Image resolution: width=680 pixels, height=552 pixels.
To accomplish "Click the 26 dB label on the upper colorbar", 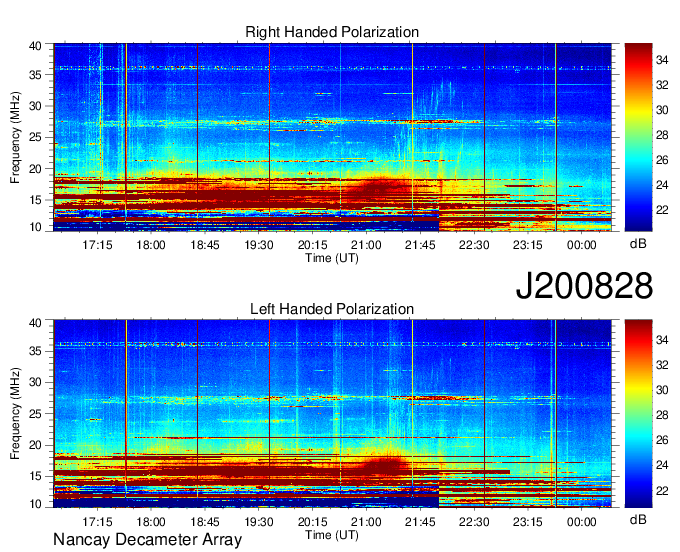I will click(x=662, y=160).
